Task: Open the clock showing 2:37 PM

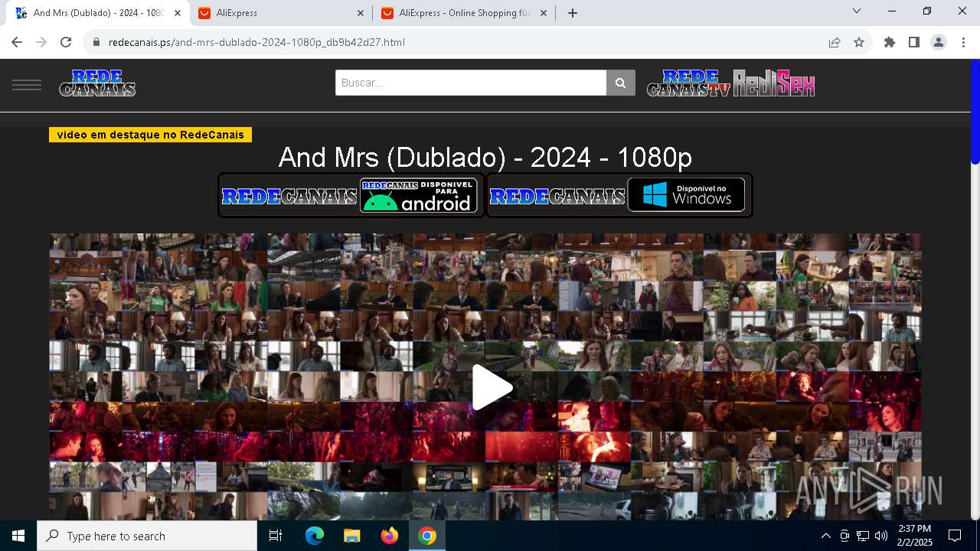Action: [915, 536]
